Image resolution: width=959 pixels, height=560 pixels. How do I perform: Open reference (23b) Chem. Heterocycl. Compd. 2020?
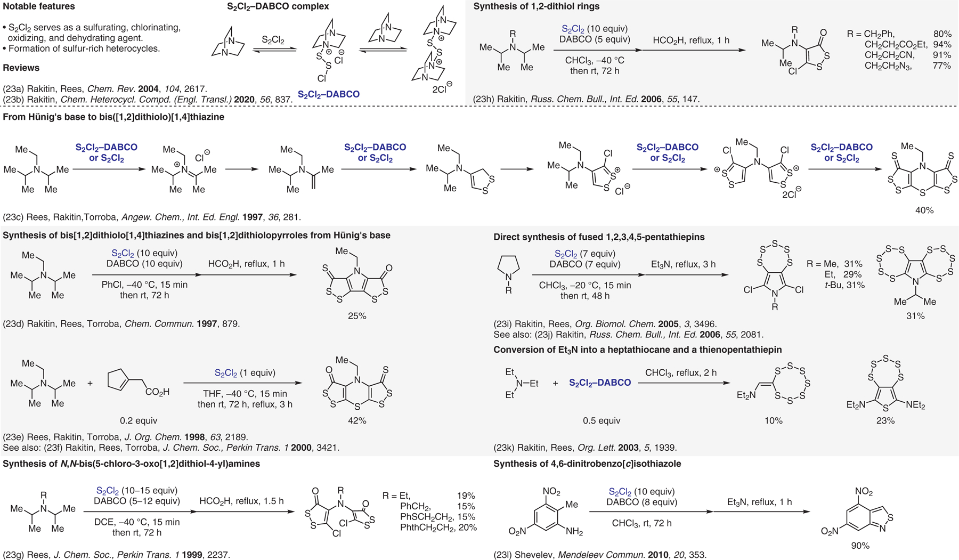pos(148,99)
